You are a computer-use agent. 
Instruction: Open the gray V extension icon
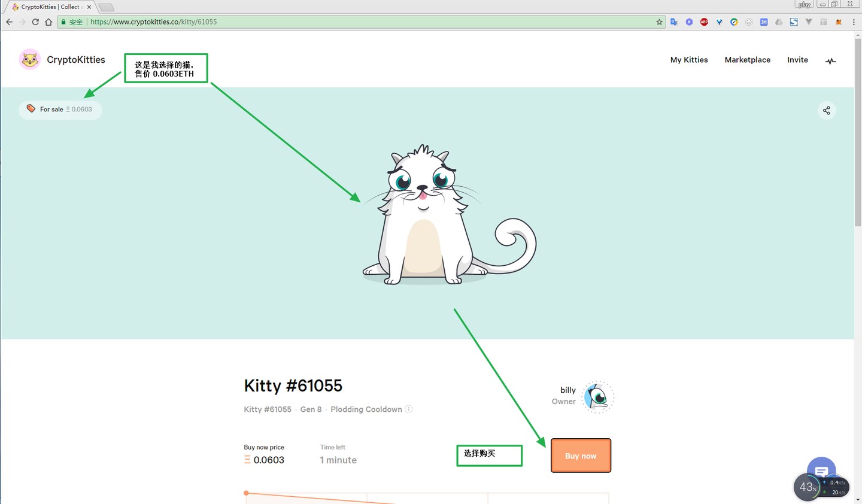pyautogui.click(x=809, y=22)
